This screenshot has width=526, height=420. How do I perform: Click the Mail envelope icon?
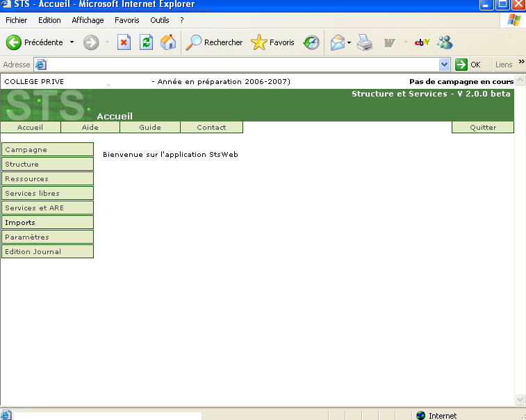(338, 42)
